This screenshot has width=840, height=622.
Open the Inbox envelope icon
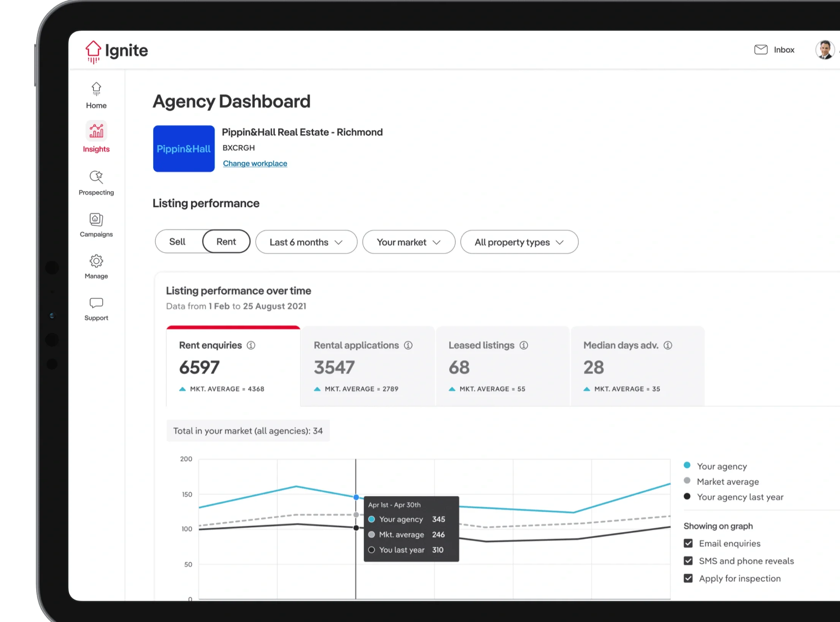pos(761,50)
